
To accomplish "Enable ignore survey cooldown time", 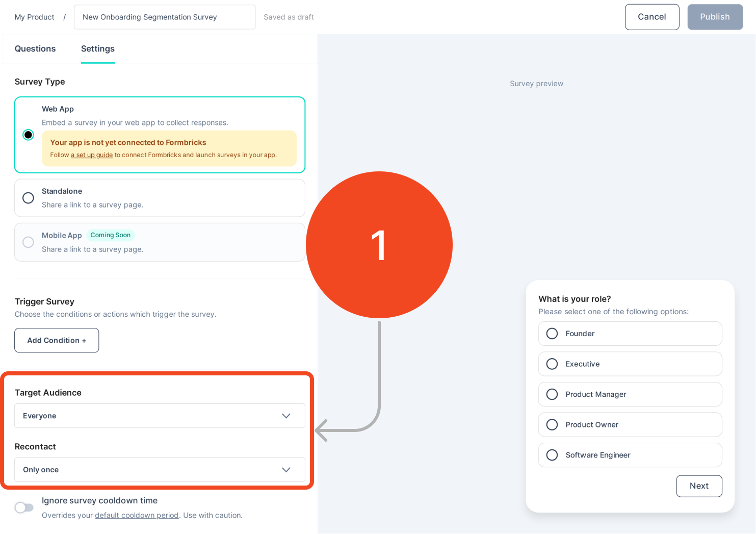I will (23, 507).
